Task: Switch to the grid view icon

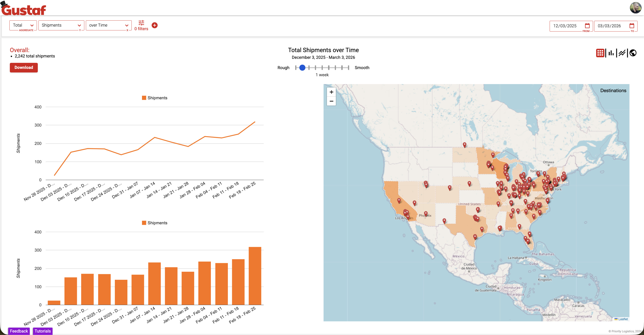Action: pos(600,53)
